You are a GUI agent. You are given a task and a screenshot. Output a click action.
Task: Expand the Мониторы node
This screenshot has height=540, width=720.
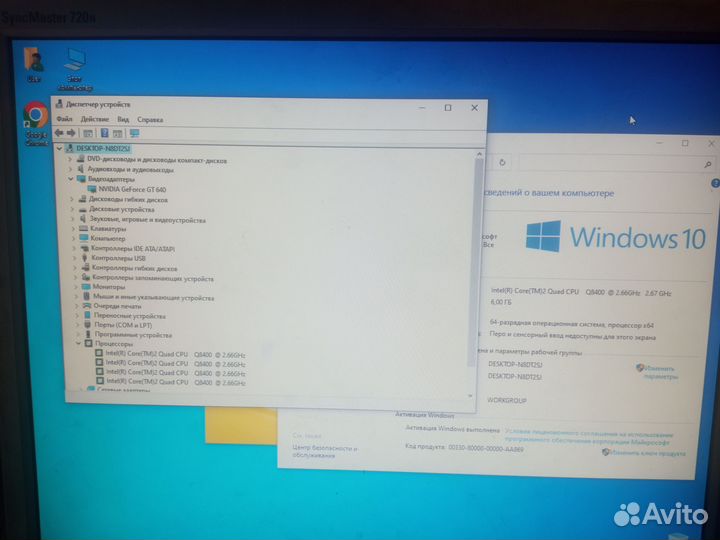[x=76, y=287]
